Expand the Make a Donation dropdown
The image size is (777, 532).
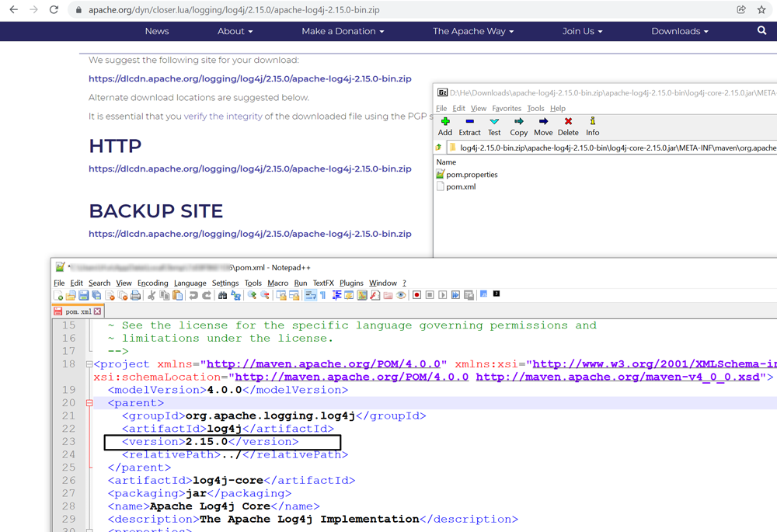pyautogui.click(x=343, y=31)
